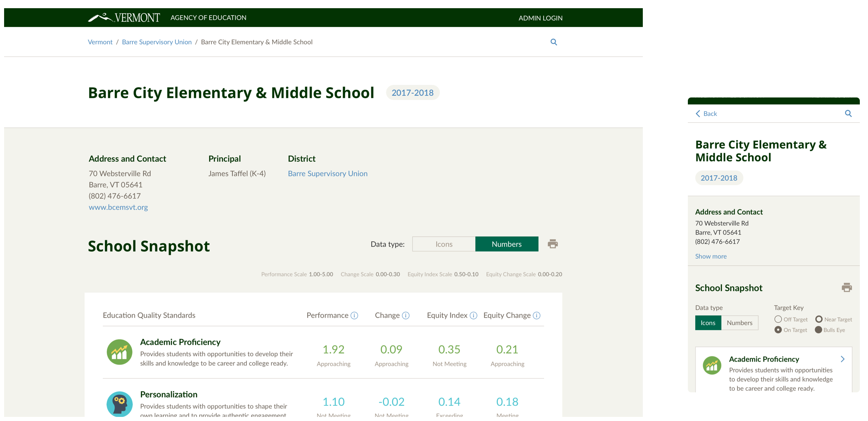Click the Near Target key marker
The image size is (868, 421).
click(819, 319)
